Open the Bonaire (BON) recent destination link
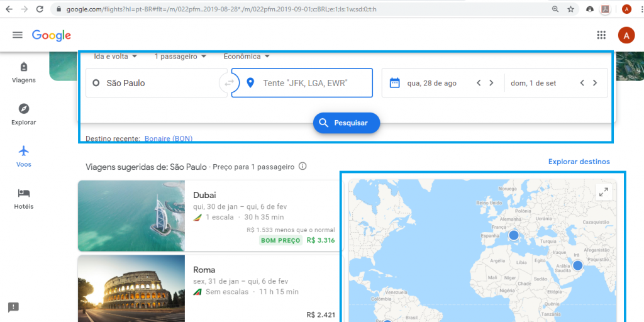Screen dimensions: 644x322 [169, 139]
